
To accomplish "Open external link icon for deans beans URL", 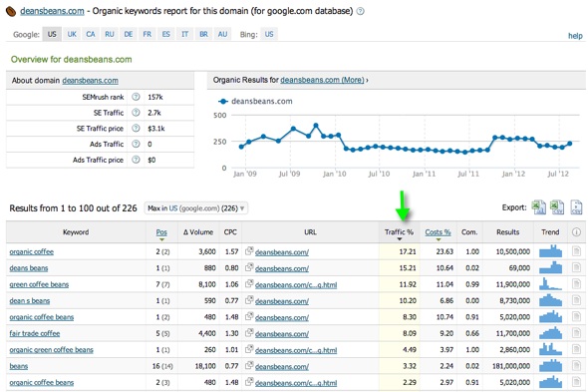I will point(249,267).
